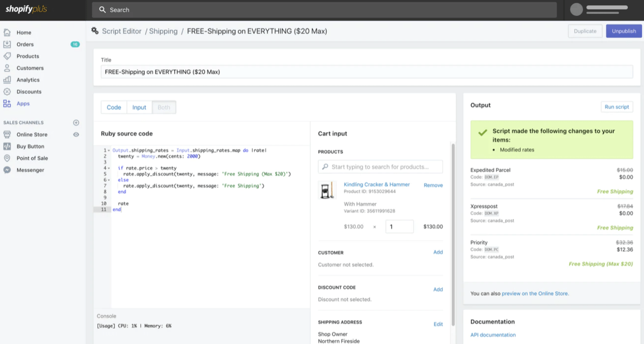The width and height of the screenshot is (644, 344).
Task: Open the API documentation link
Action: (493, 335)
